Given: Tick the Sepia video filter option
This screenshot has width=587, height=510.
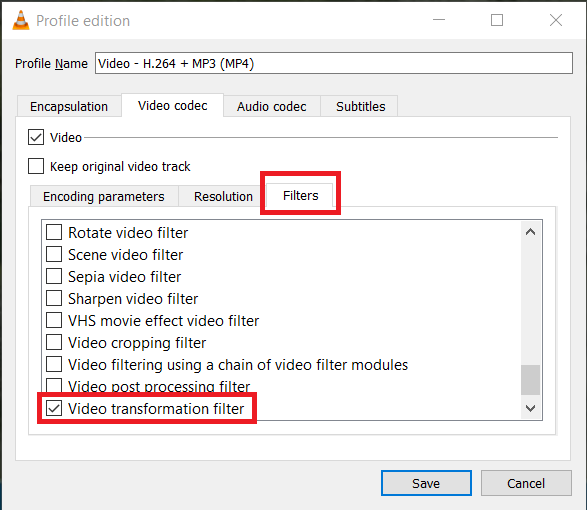Looking at the screenshot, I should click(54, 276).
